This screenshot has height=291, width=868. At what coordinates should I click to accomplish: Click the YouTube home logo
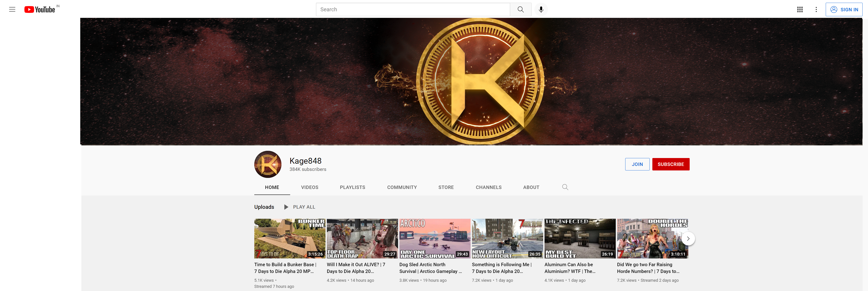tap(40, 9)
